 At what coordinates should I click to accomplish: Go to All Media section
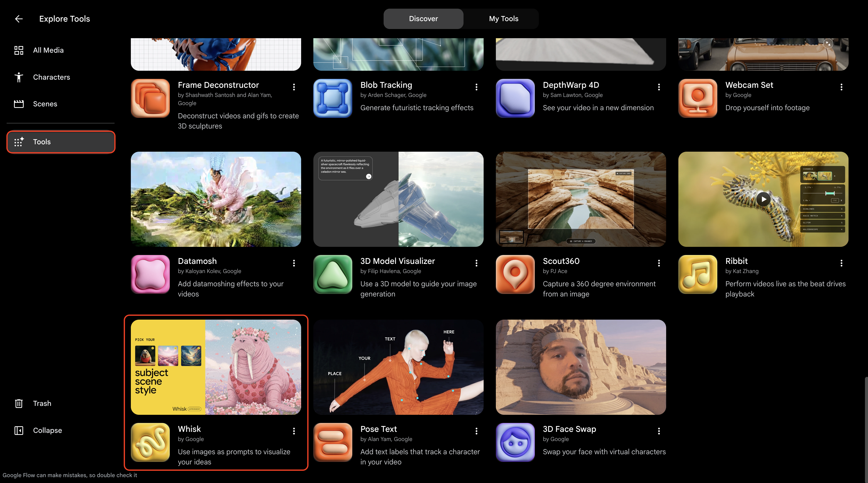[48, 50]
